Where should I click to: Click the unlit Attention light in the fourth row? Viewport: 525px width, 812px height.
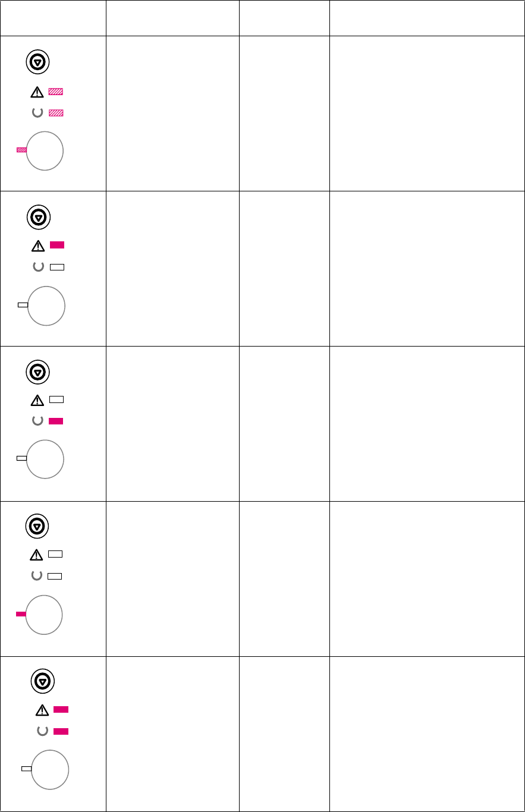55,554
